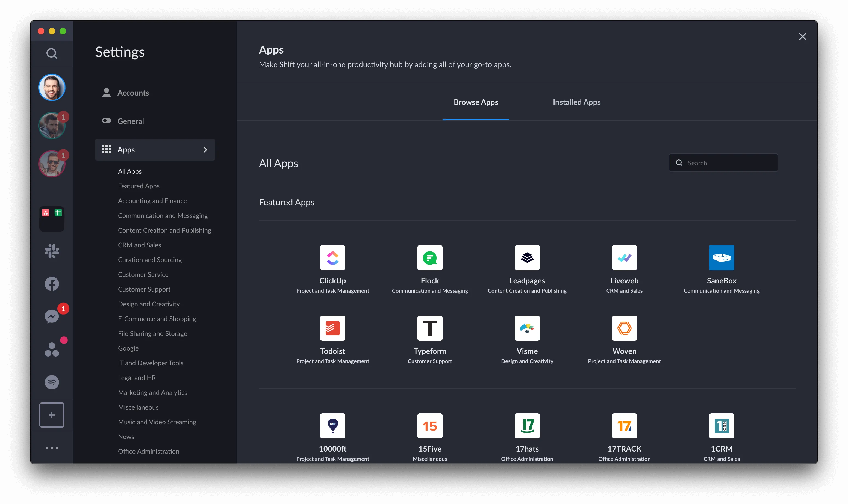Click the plus add-app button
The image size is (848, 504).
point(52,415)
